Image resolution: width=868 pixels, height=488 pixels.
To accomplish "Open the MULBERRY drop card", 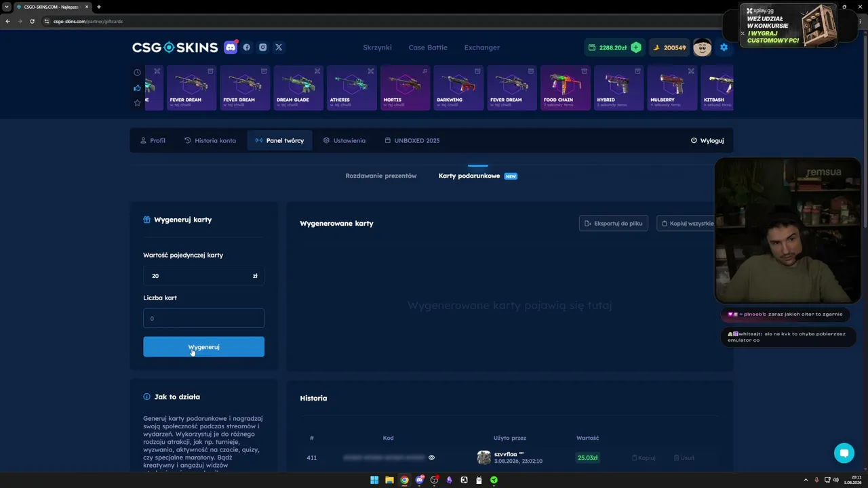I will [x=672, y=87].
